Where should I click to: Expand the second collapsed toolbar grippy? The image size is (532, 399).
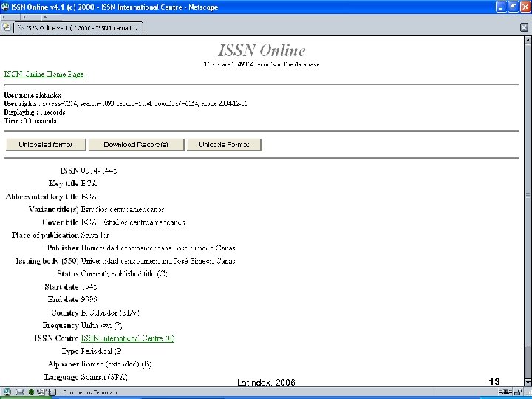click(31, 17)
